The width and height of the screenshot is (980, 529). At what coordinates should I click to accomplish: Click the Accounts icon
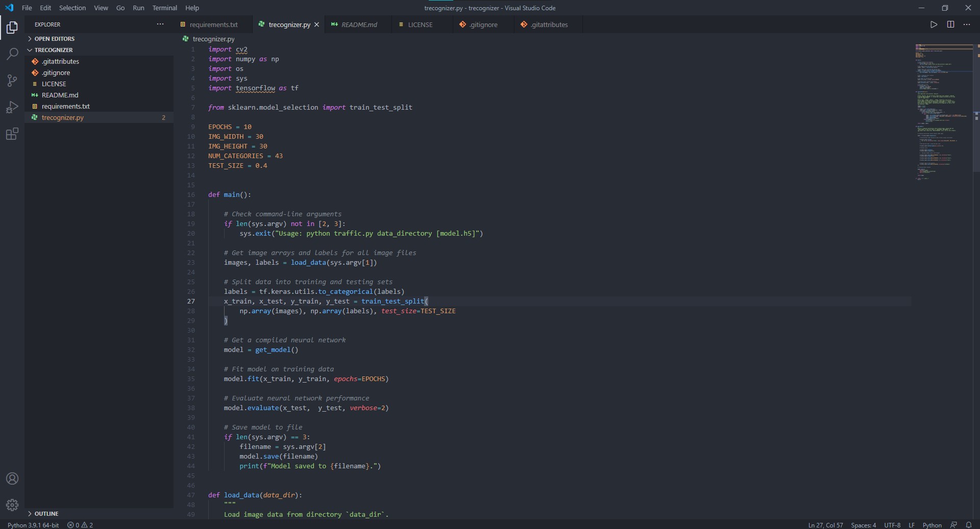point(12,478)
